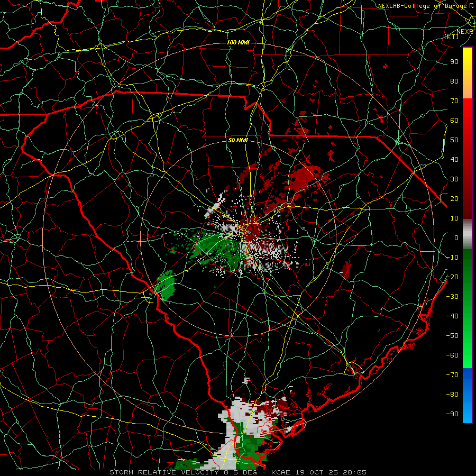Click the 30 value on the velocity scale
Screen dimensions: 476x476
[x=454, y=179]
